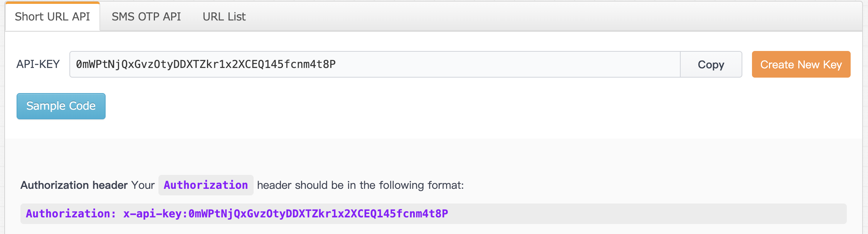Click the x-api-key text in the code block

[x=152, y=214]
